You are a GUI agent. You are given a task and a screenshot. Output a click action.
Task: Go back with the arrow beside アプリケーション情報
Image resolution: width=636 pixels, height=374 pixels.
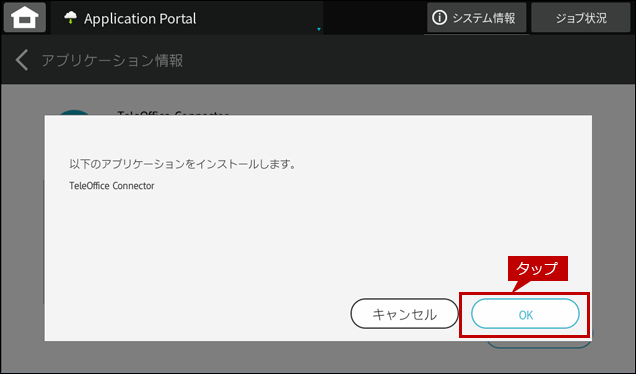[x=22, y=60]
